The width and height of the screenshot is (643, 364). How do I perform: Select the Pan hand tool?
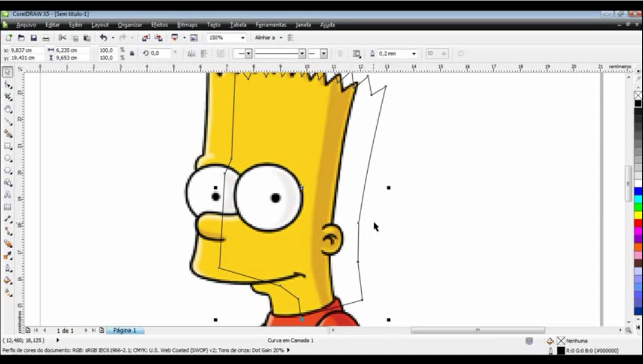[7, 109]
